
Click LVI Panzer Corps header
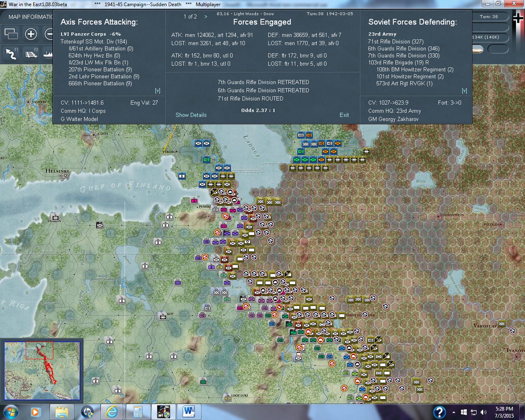click(x=91, y=34)
